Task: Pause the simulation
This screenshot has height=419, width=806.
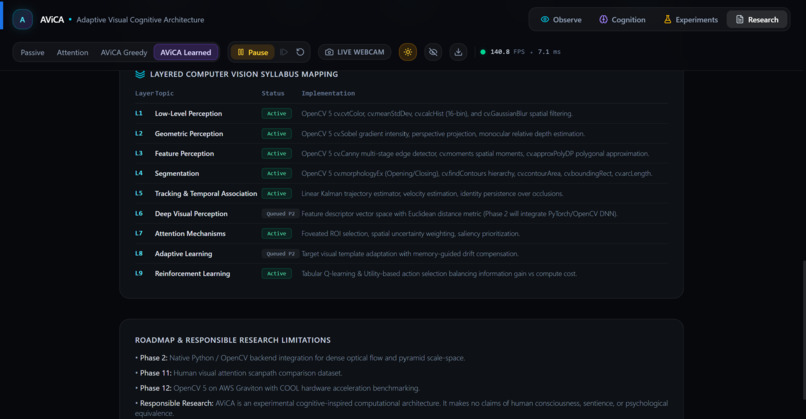Action: [252, 52]
